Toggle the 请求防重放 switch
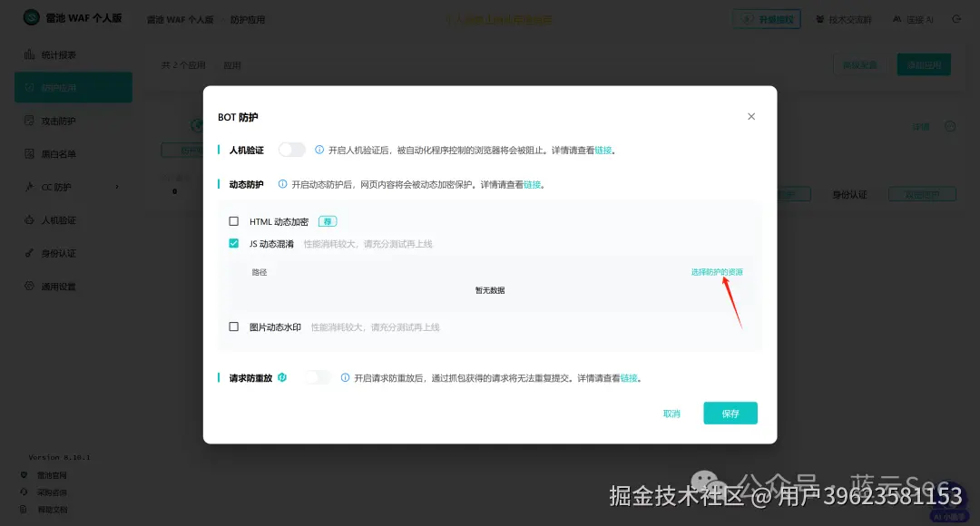The width and height of the screenshot is (980, 526). click(318, 377)
